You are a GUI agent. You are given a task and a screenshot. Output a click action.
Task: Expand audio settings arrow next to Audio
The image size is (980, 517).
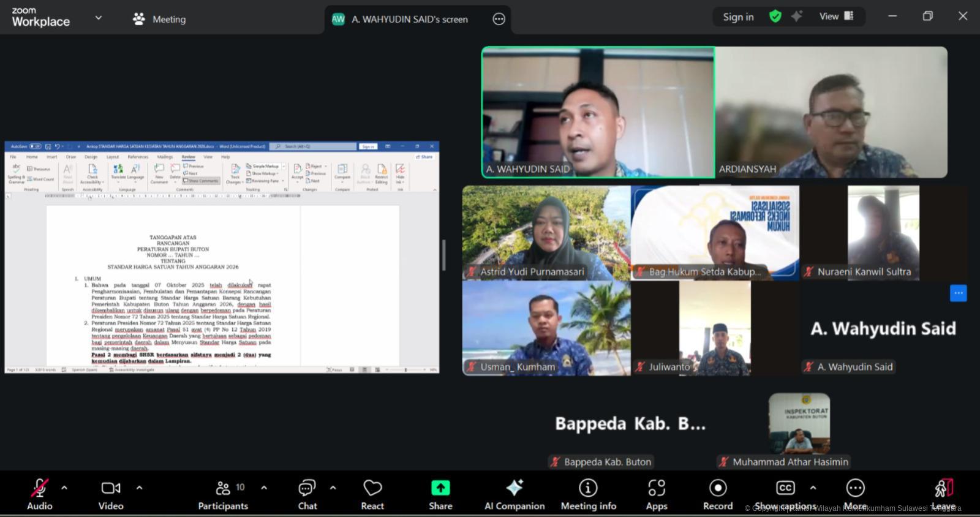[x=64, y=488]
